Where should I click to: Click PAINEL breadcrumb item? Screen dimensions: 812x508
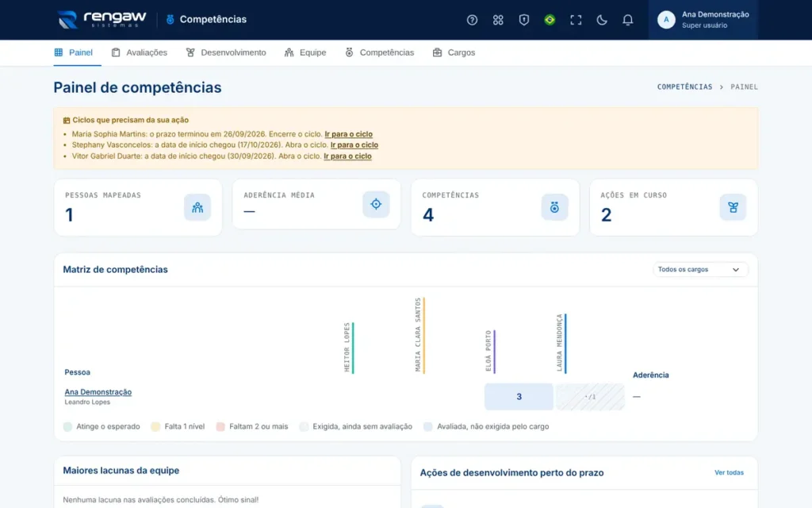pos(744,87)
